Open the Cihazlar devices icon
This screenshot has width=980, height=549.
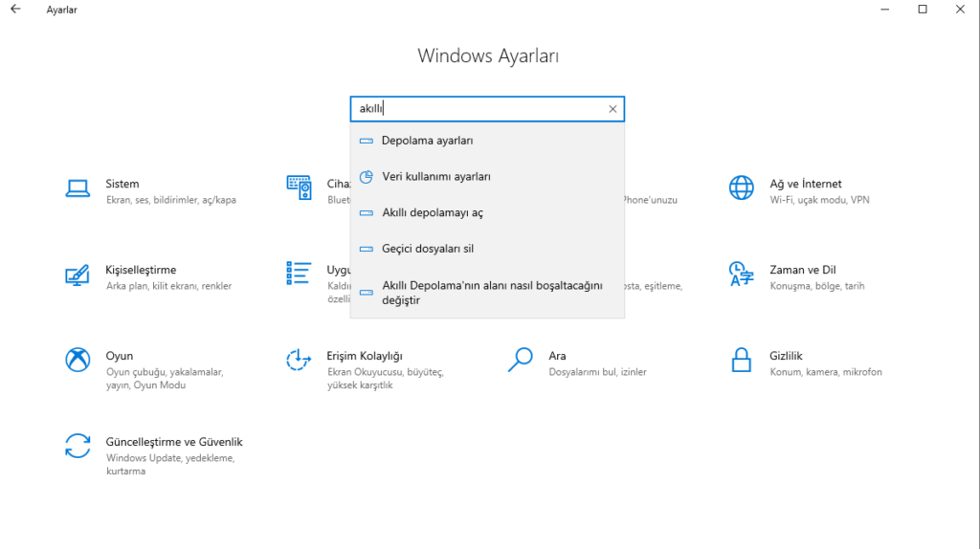point(299,188)
